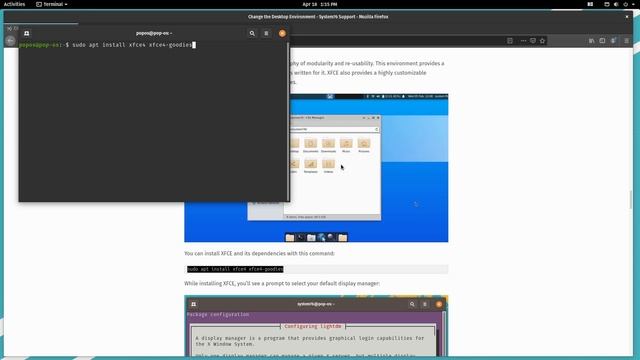Toggle Firefox reader view icon
Image resolution: width=640 pixels, height=360 pixels.
point(510,41)
